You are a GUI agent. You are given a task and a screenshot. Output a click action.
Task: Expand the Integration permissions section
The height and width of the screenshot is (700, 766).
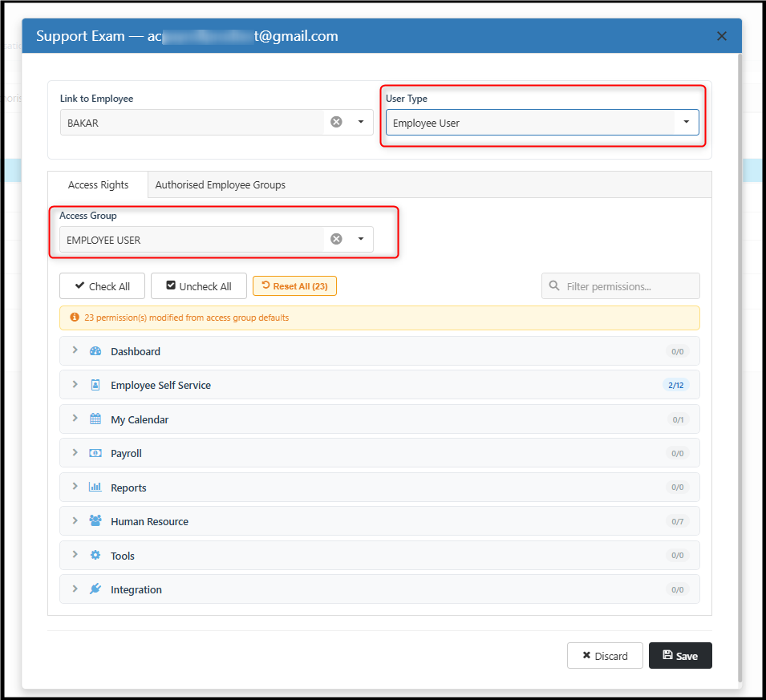75,589
